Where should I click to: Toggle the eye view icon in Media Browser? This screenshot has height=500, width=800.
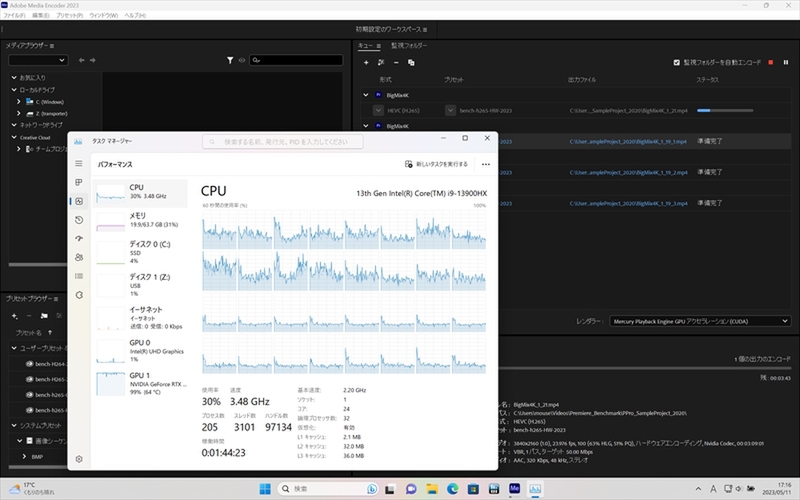pos(242,61)
